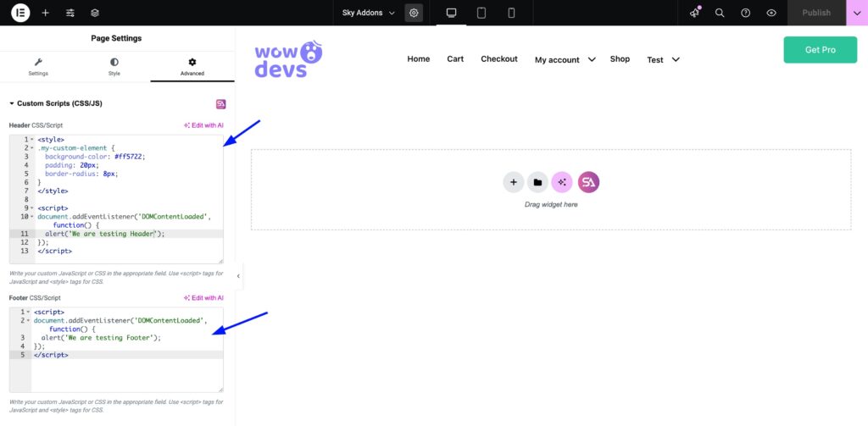The width and height of the screenshot is (868, 426).
Task: Click Edit with AI for Header CSS/Script
Action: point(203,125)
